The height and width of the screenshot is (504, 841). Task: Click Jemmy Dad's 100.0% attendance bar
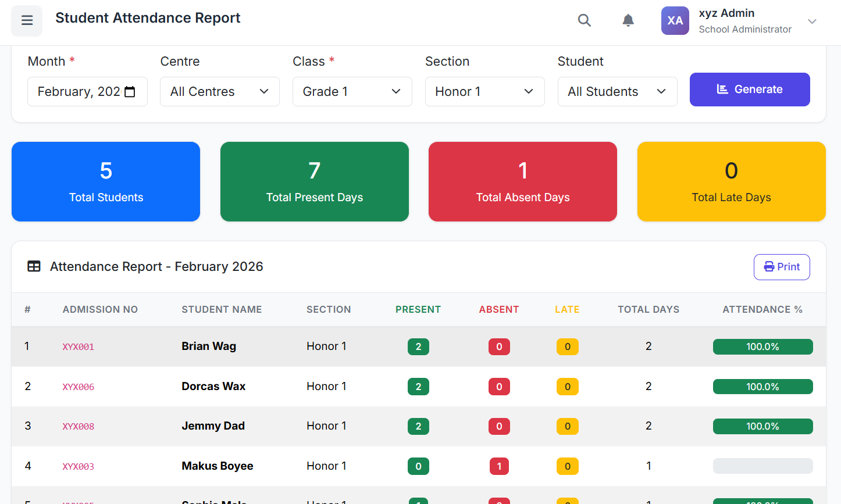pyautogui.click(x=762, y=426)
